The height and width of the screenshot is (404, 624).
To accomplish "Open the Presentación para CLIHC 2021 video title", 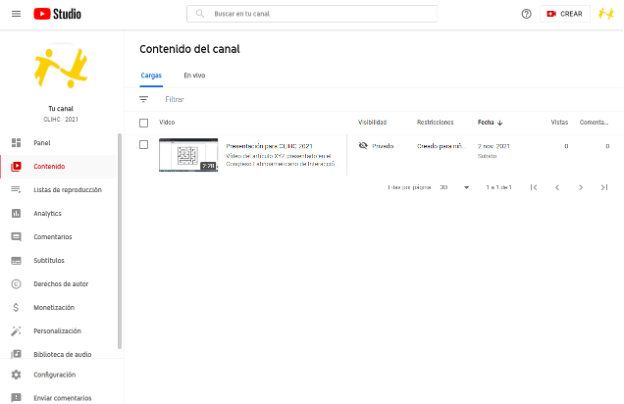I will pos(269,146).
